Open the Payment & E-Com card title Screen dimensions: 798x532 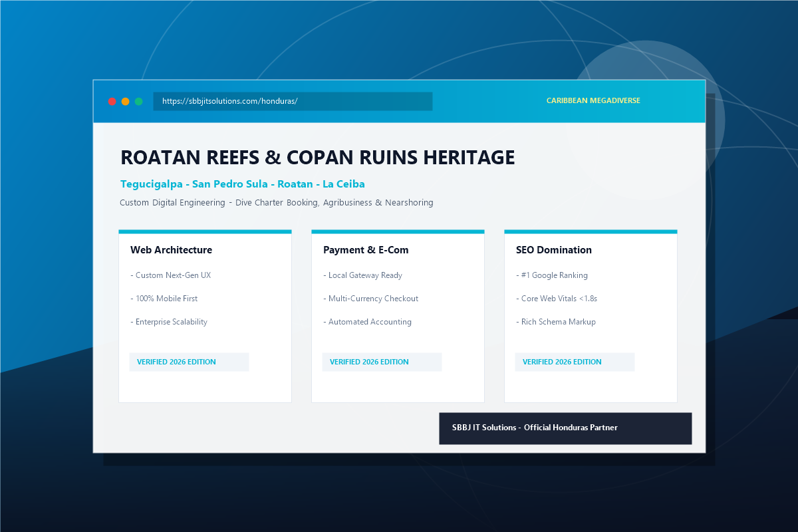(x=366, y=250)
